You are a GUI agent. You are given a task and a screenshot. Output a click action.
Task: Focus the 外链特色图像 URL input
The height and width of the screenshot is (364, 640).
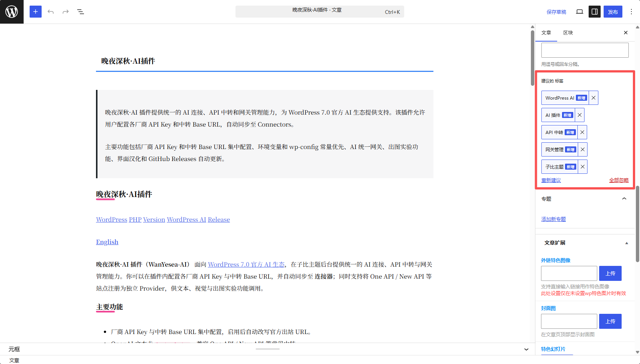569,273
